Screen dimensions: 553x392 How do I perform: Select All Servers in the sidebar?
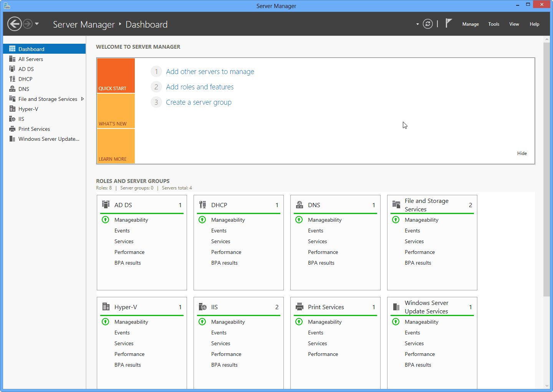click(x=31, y=59)
